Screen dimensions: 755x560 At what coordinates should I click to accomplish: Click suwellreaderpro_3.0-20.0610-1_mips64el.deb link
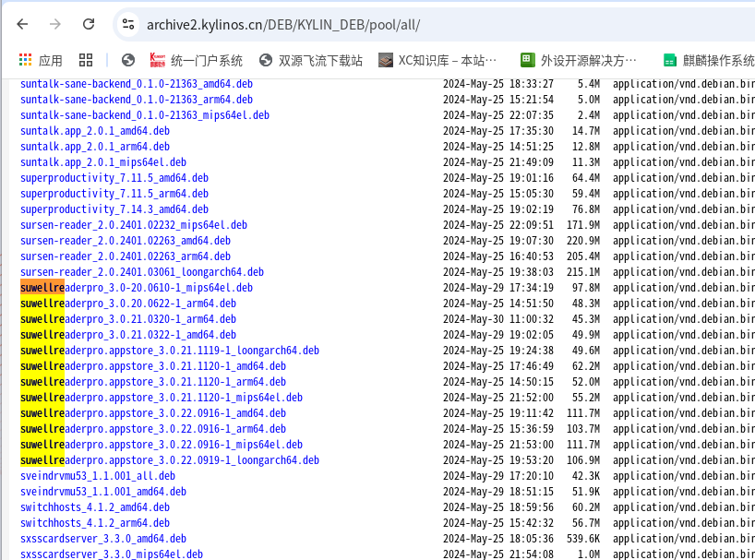(136, 288)
